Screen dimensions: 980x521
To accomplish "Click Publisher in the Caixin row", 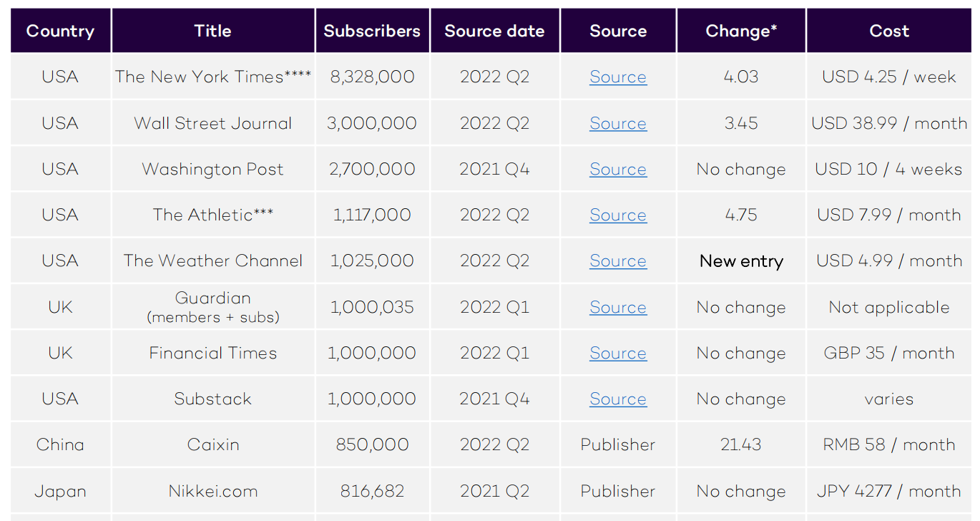I will (618, 444).
